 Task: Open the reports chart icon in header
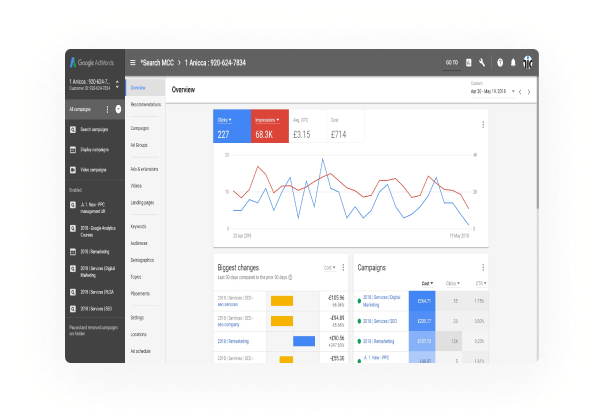pyautogui.click(x=468, y=62)
